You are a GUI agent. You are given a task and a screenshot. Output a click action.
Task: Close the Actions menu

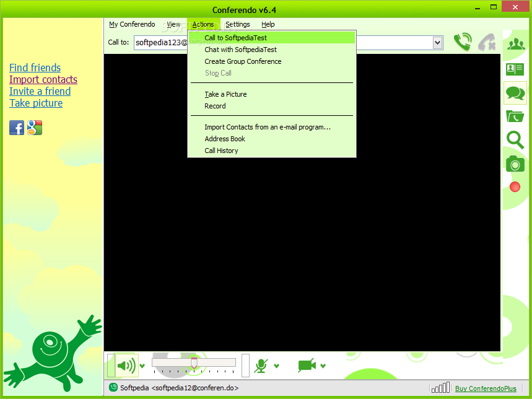(x=203, y=24)
